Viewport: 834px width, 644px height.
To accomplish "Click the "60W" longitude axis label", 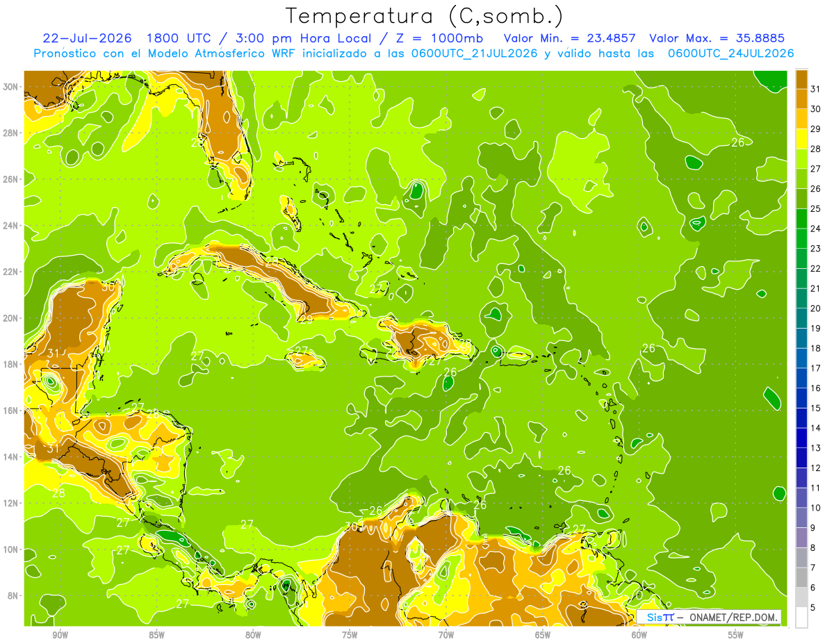I will click(639, 635).
